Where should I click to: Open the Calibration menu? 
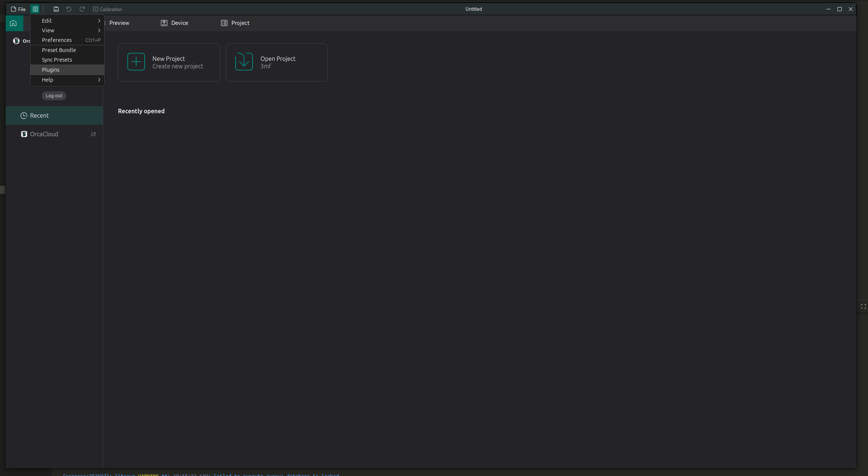click(x=107, y=9)
